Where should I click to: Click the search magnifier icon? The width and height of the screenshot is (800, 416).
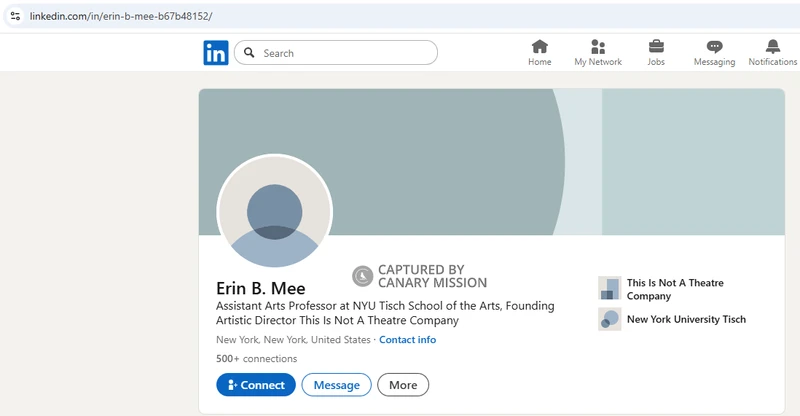point(249,53)
